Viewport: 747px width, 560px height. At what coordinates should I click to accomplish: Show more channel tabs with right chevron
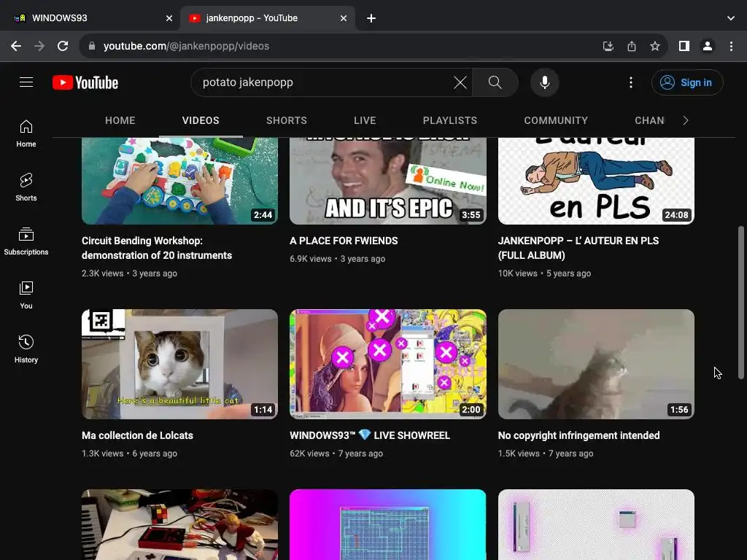[686, 120]
